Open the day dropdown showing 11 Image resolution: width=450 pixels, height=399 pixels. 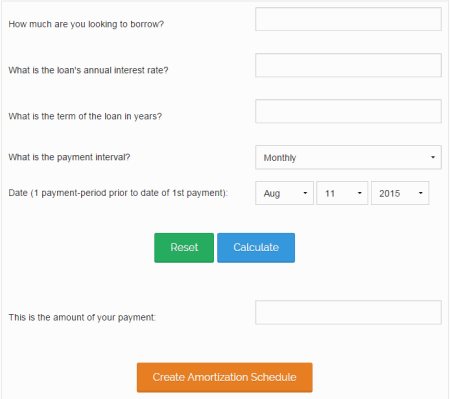tap(342, 193)
